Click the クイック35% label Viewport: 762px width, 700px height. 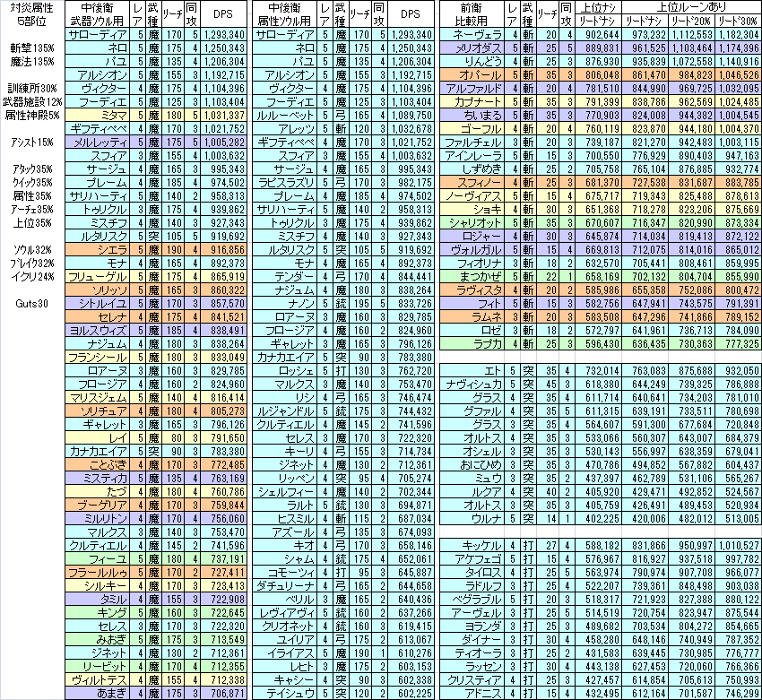coord(32,183)
